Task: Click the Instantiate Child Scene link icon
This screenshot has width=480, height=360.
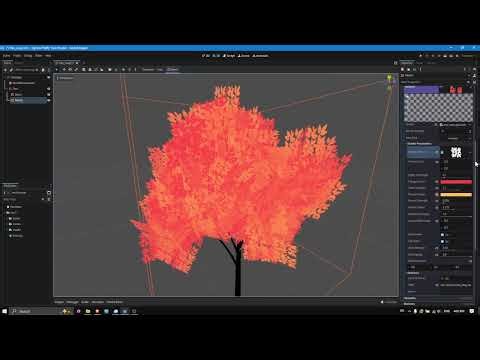Action: [x=11, y=70]
